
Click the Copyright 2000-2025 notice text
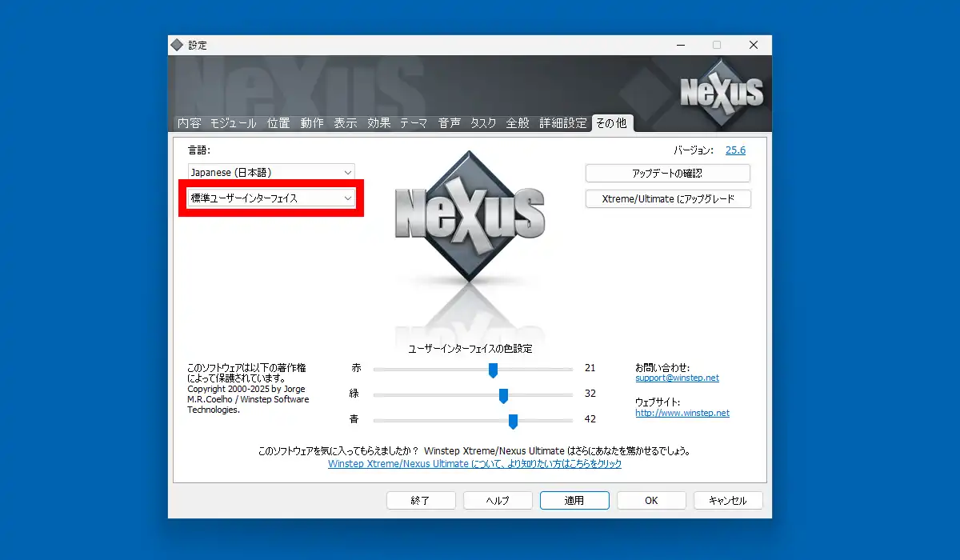pyautogui.click(x=248, y=399)
